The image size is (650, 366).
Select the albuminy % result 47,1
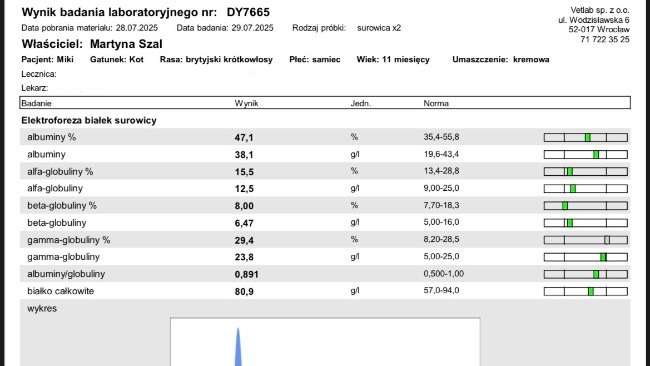(244, 138)
